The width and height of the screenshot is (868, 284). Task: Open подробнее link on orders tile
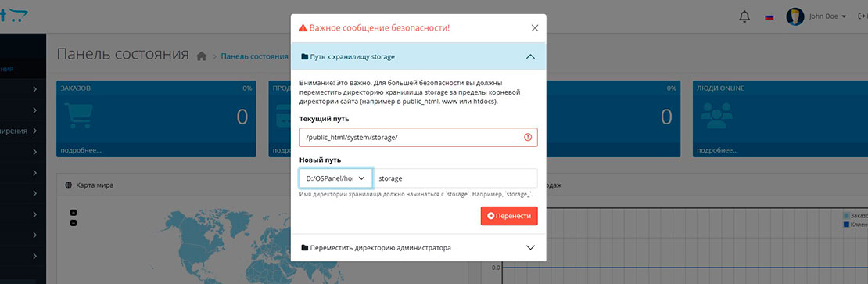click(81, 150)
